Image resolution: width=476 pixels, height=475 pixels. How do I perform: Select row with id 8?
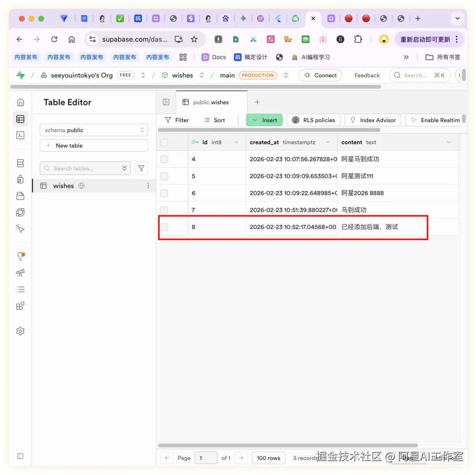(x=164, y=227)
